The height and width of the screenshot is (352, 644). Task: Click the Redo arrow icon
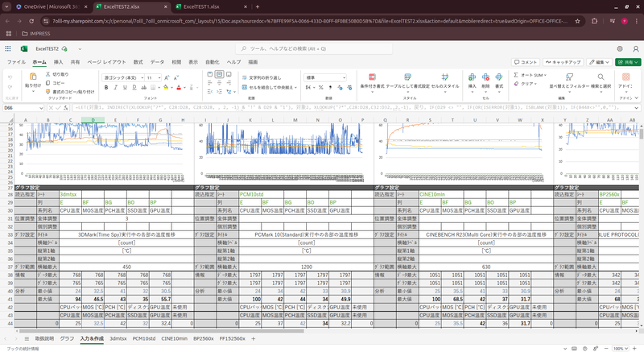click(x=10, y=87)
